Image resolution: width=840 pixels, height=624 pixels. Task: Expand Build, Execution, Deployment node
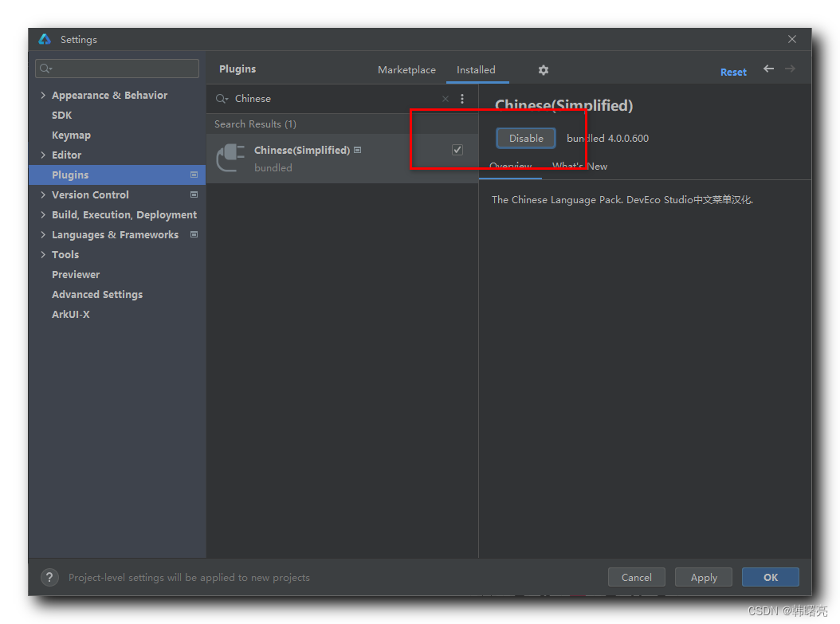(43, 215)
